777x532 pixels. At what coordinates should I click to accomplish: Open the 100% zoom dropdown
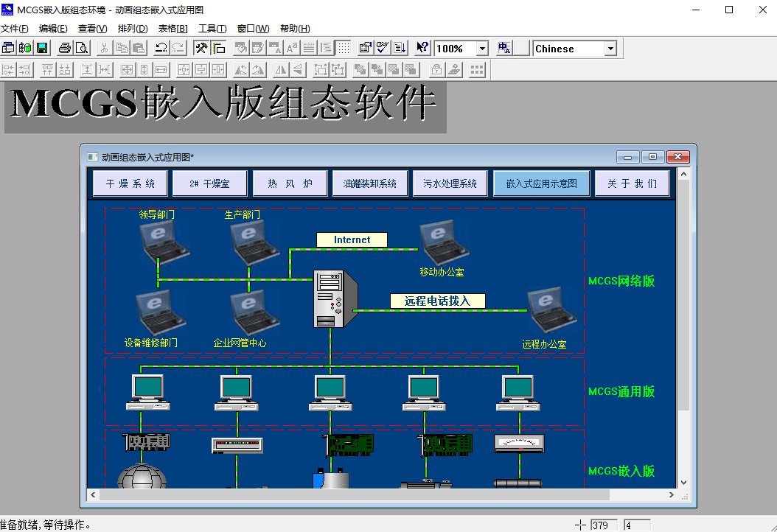click(482, 49)
